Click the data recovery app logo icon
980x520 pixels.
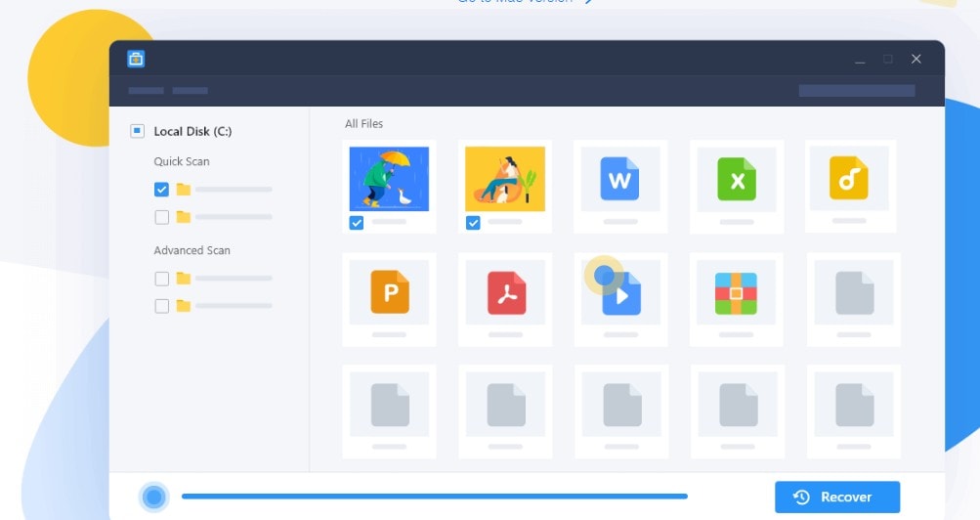(x=136, y=59)
